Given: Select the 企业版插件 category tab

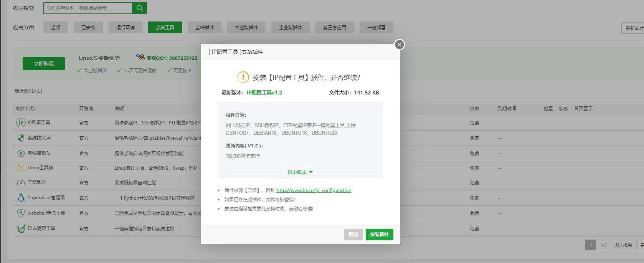Looking at the screenshot, I should click(291, 27).
